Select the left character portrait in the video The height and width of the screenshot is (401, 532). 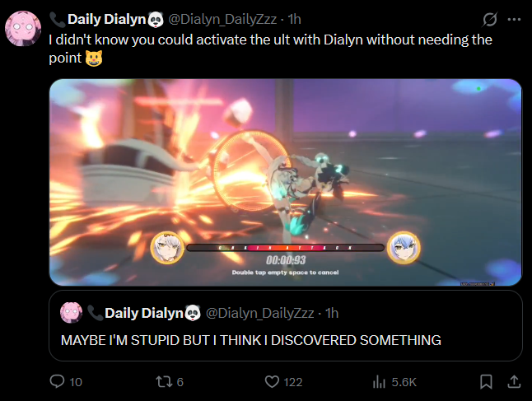(167, 248)
